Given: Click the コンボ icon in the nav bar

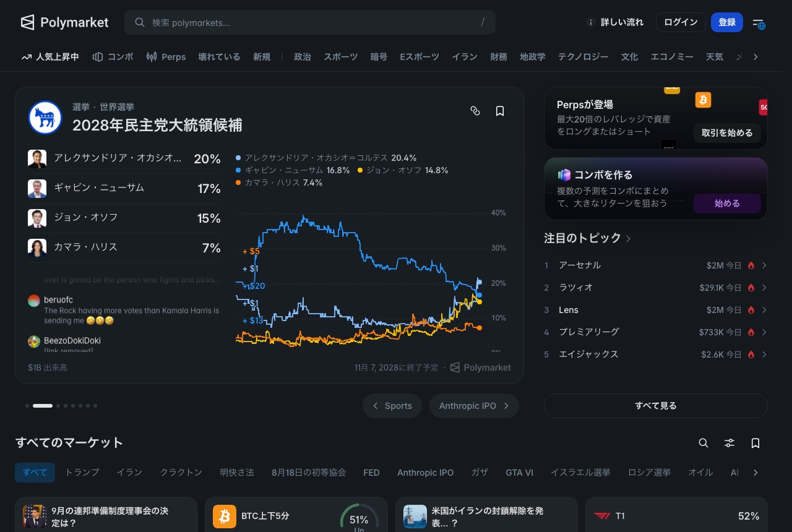Looking at the screenshot, I should tap(97, 57).
